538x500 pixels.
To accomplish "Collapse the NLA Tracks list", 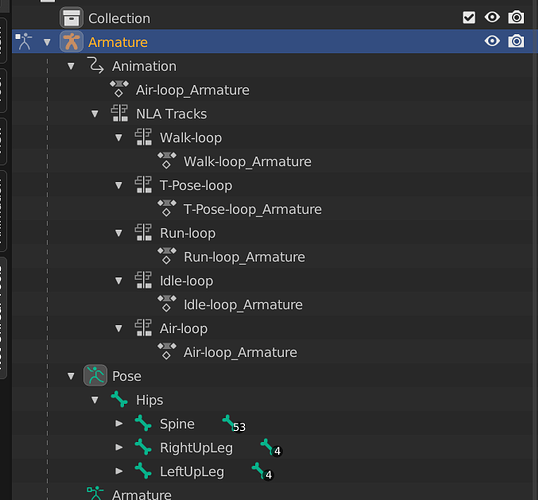I will point(95,114).
